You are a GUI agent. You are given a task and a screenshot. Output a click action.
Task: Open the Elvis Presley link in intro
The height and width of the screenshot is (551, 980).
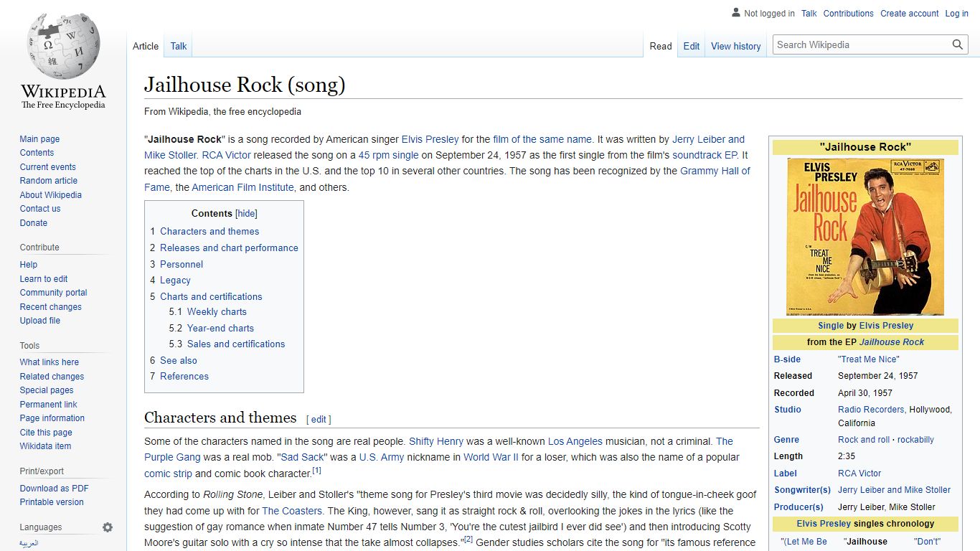tap(430, 139)
